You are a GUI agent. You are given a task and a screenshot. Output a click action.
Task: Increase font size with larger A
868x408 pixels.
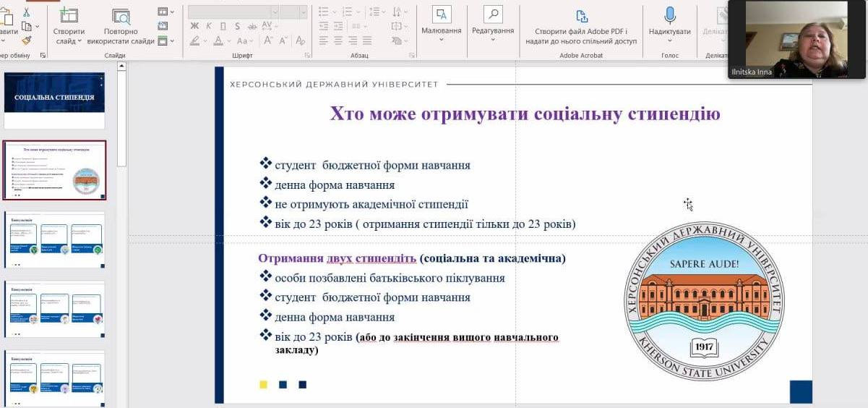[x=268, y=41]
